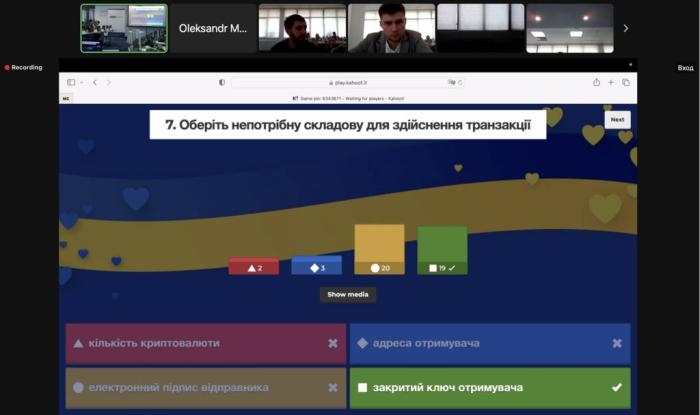Click the 'Вход' label at right
This screenshot has height=415, width=700.
pos(685,68)
